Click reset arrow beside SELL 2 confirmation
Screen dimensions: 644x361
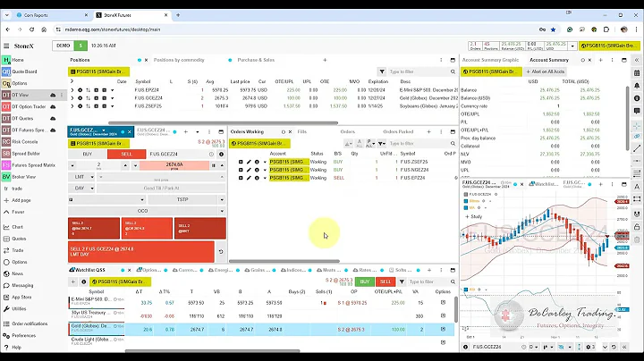click(x=221, y=252)
